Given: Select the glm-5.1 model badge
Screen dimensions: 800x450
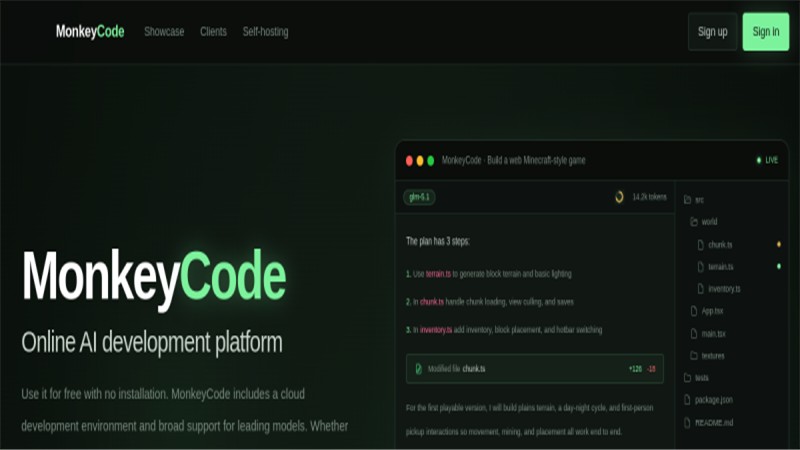Looking at the screenshot, I should 419,197.
